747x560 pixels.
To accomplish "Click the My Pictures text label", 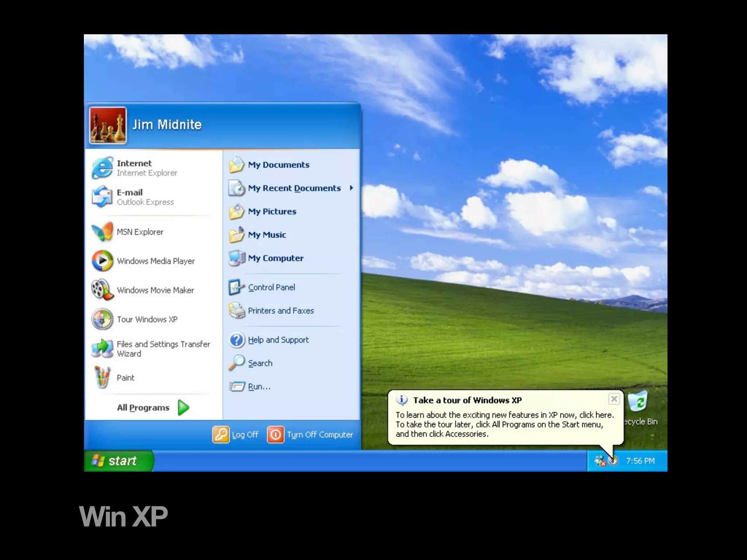I will 272,211.
